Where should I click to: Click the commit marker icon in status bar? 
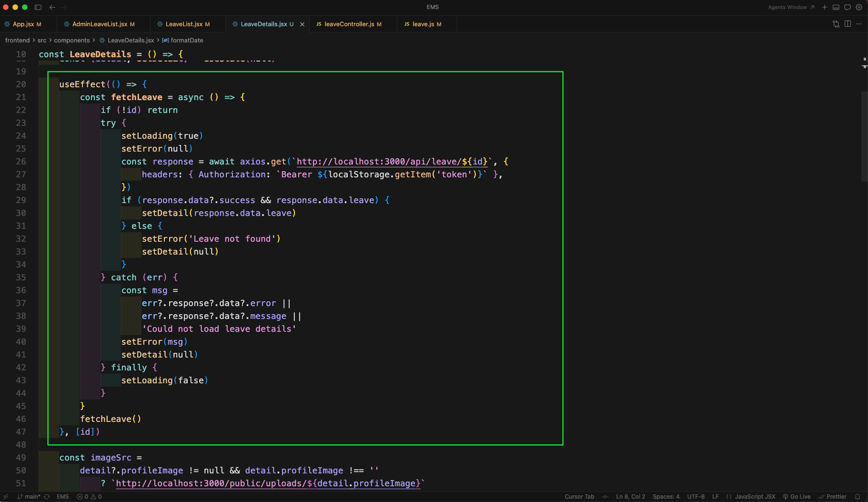[605, 497]
